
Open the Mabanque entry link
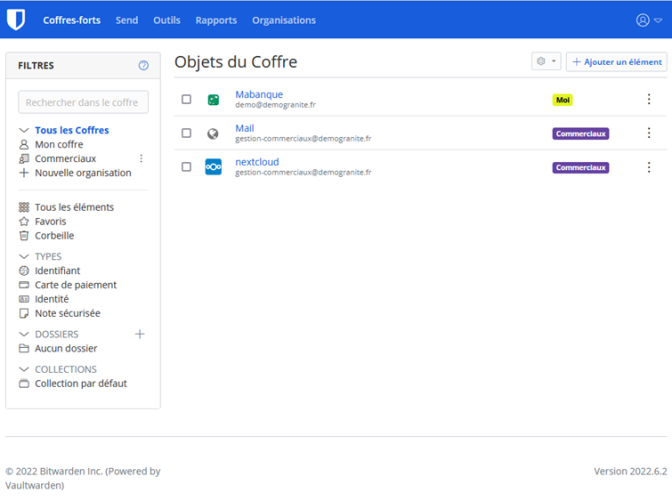tap(259, 94)
